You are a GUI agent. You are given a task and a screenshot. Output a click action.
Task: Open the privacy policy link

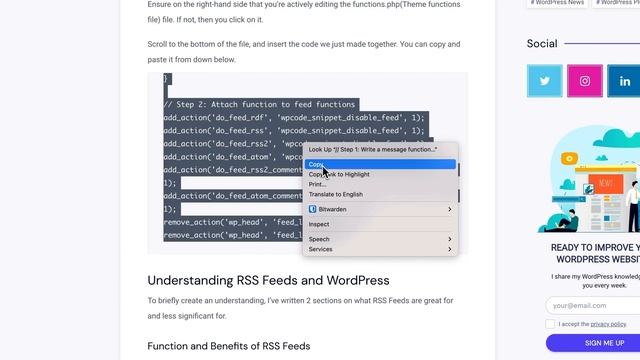click(x=608, y=324)
